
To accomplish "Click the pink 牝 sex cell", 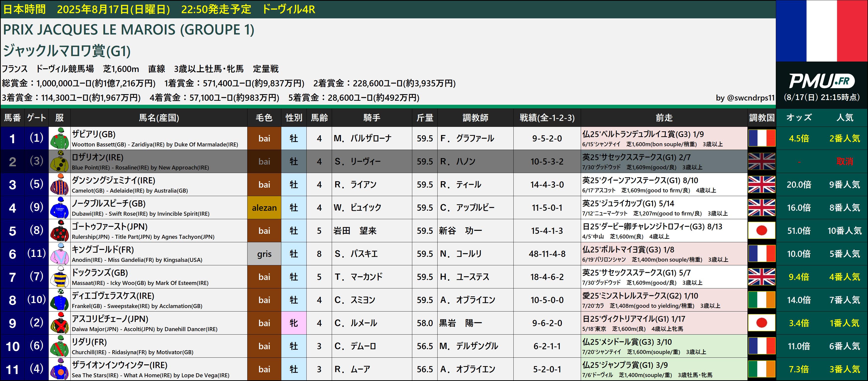I will coord(293,323).
